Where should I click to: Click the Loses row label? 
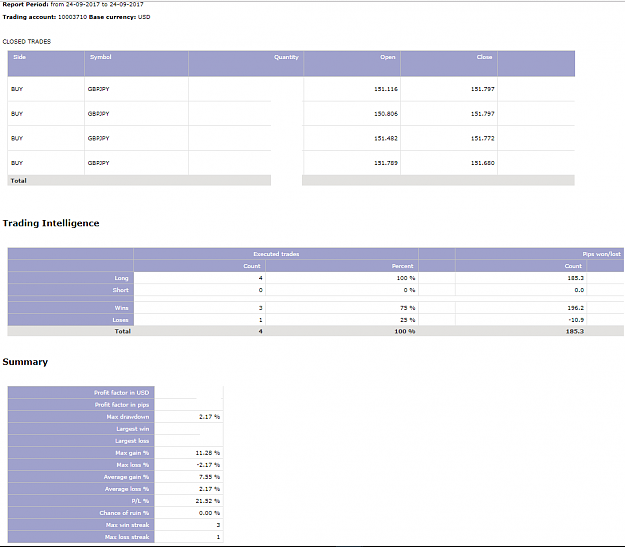[120, 320]
